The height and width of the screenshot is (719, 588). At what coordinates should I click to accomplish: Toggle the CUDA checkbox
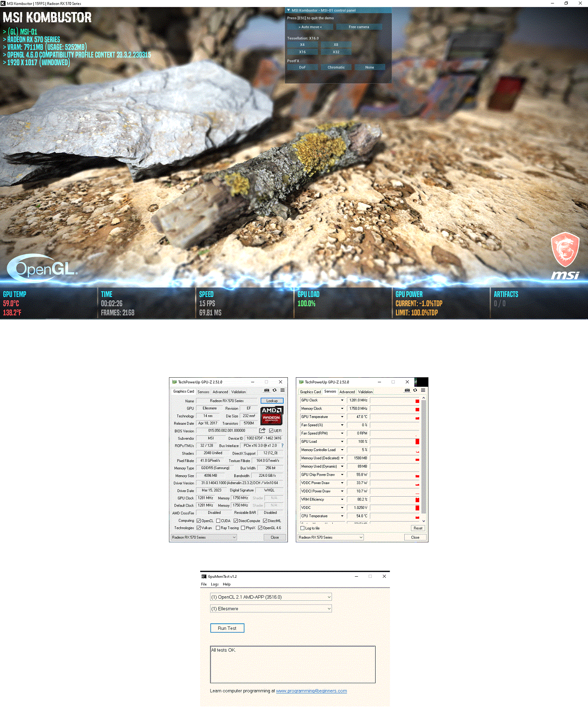coord(218,521)
